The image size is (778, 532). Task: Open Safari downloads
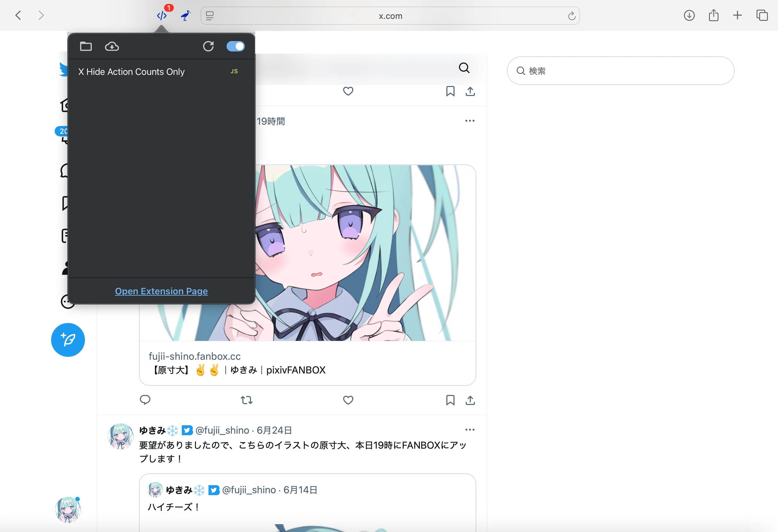(x=689, y=15)
